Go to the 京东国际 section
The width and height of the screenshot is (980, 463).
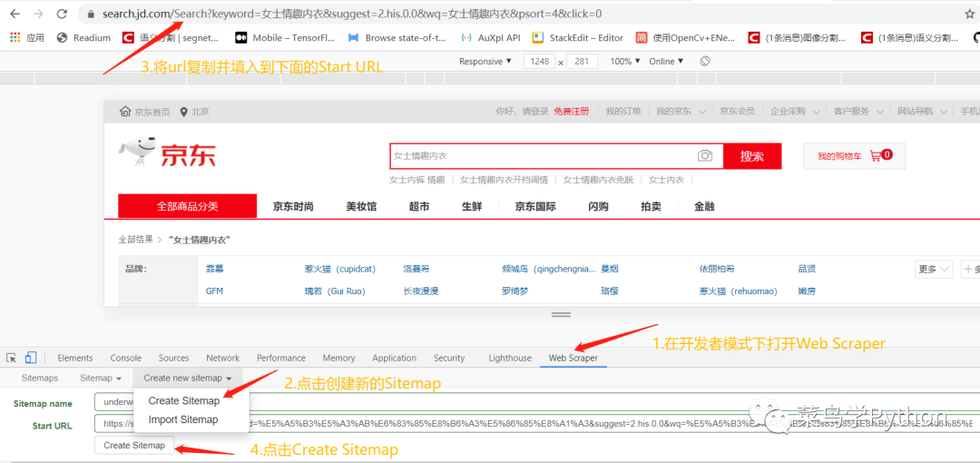coord(535,206)
